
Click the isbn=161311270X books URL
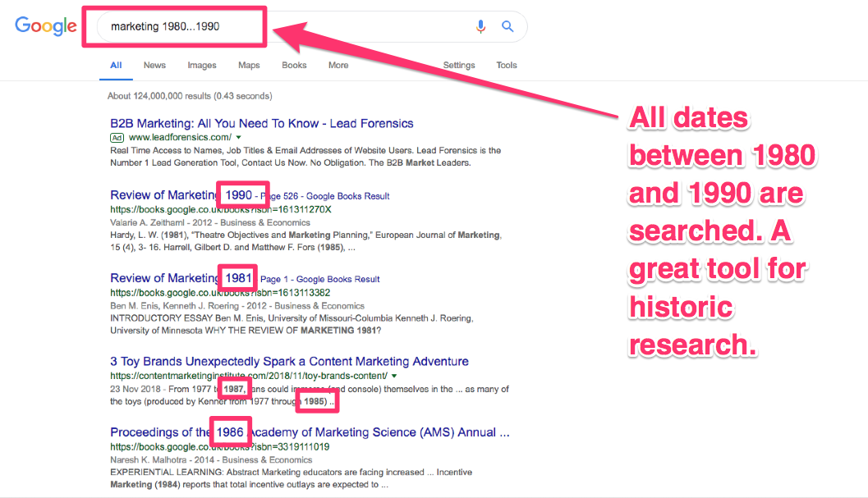click(x=220, y=210)
